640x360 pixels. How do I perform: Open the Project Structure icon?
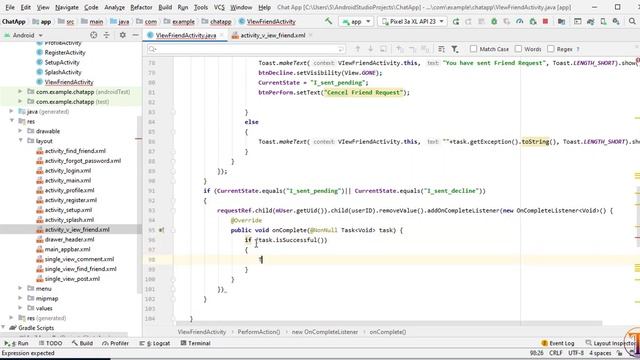pyautogui.click(x=561, y=21)
